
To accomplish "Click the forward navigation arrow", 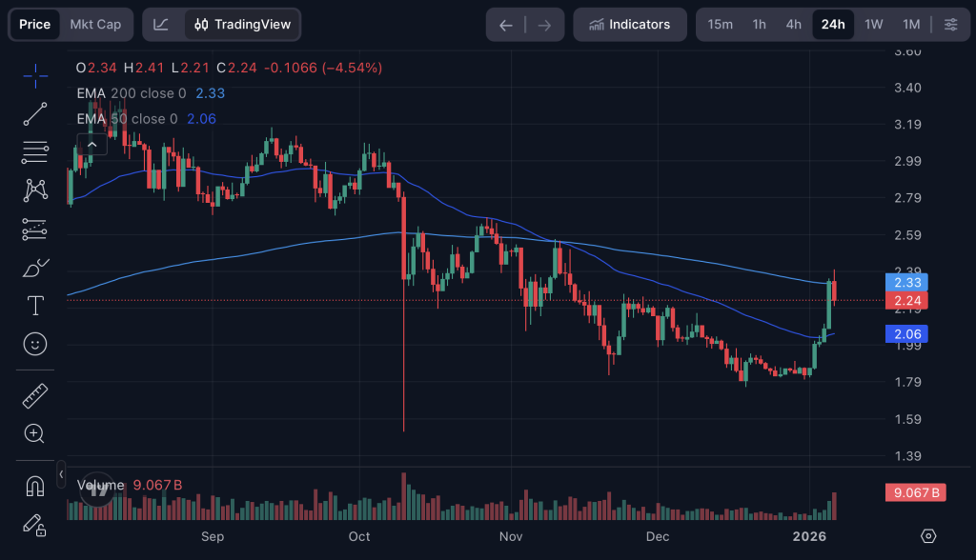I will (544, 24).
